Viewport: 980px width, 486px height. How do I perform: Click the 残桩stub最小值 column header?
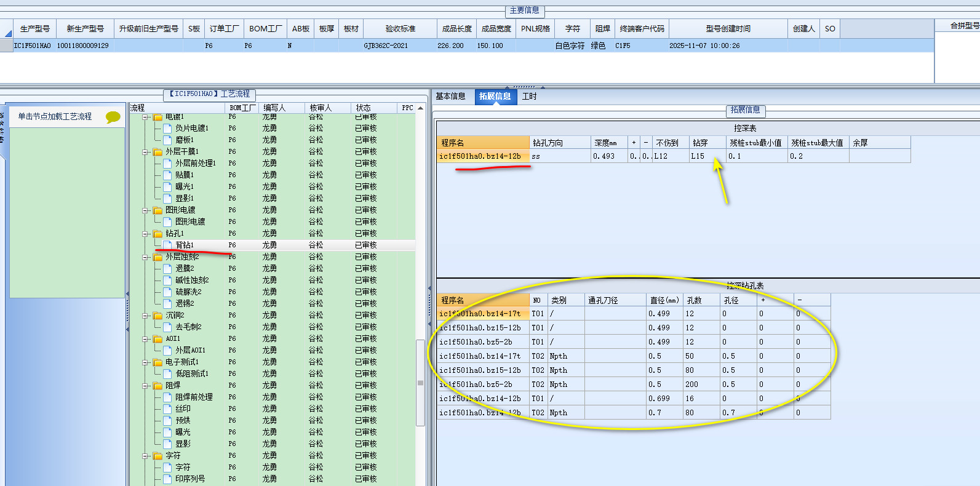tap(756, 143)
